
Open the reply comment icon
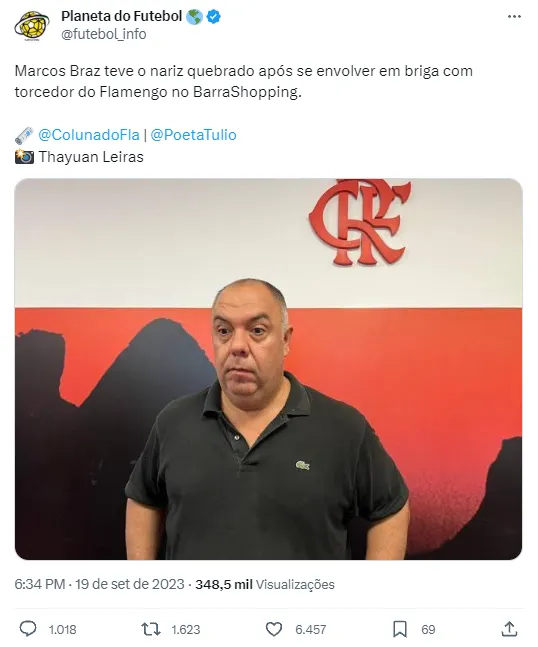(28, 629)
